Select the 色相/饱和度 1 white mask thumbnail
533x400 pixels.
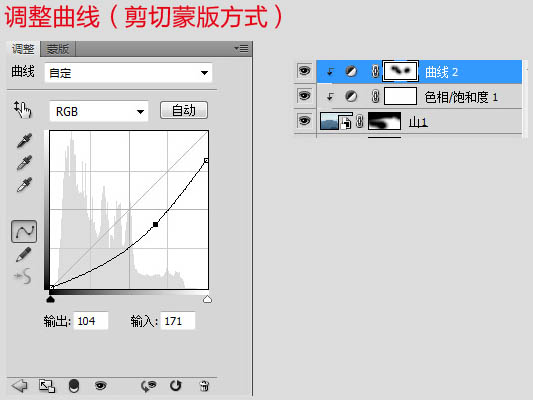tap(400, 96)
